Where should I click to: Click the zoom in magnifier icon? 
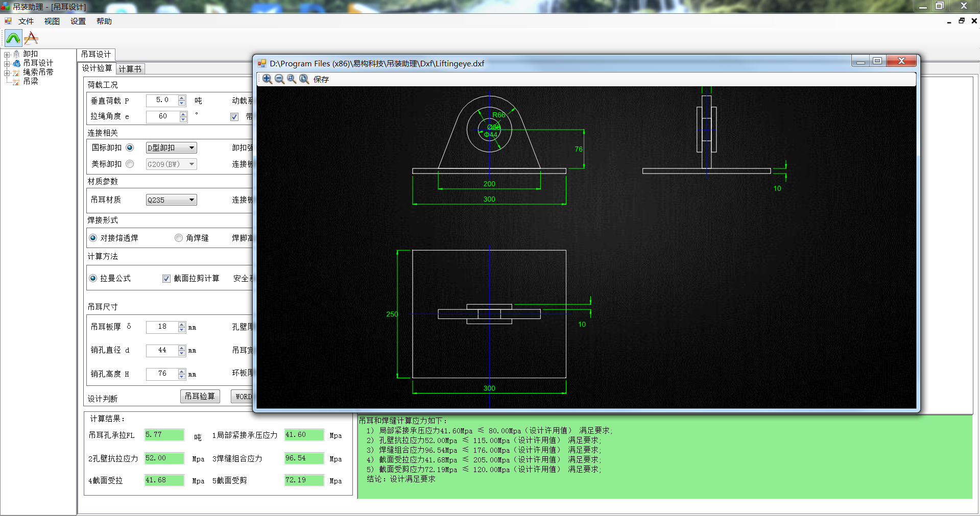[267, 79]
